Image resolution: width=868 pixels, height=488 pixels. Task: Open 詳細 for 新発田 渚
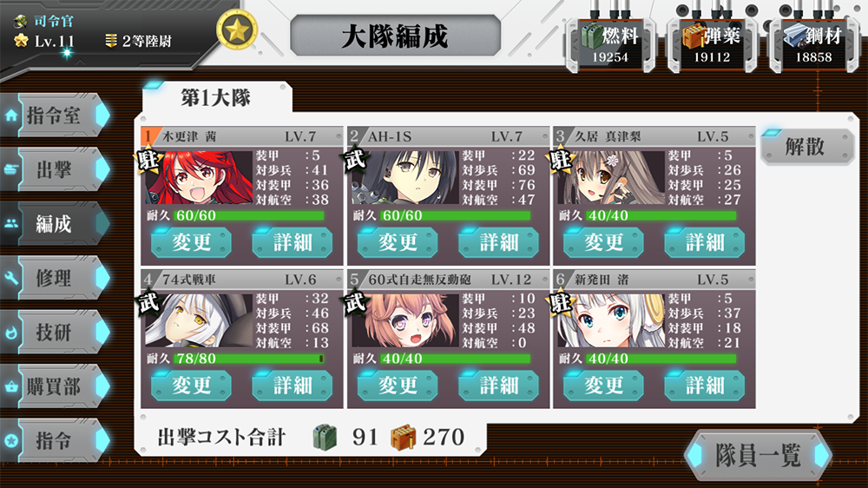(x=705, y=385)
